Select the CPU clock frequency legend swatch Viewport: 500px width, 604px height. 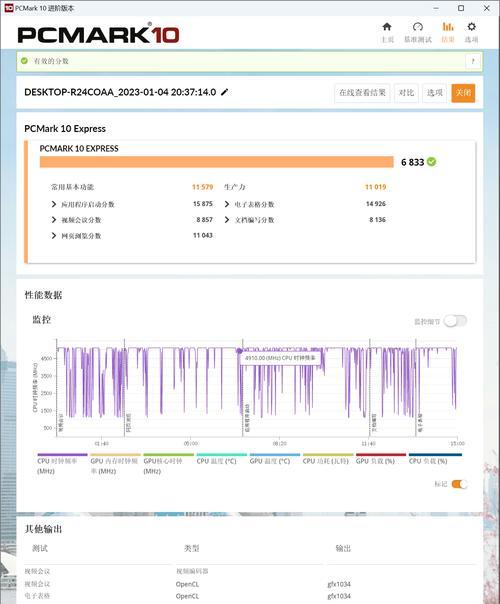(62, 455)
